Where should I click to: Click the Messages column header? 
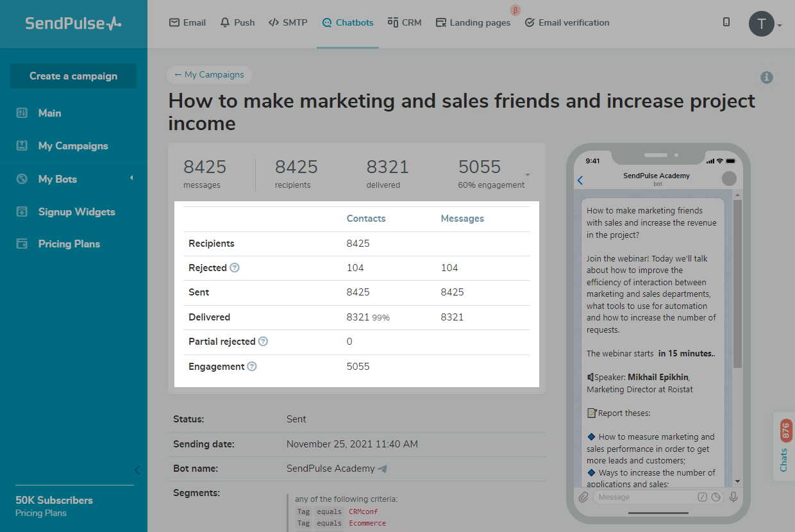(462, 219)
